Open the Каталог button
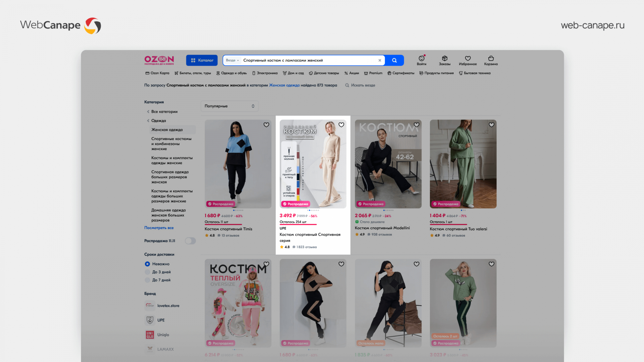The width and height of the screenshot is (644, 362). (x=202, y=60)
